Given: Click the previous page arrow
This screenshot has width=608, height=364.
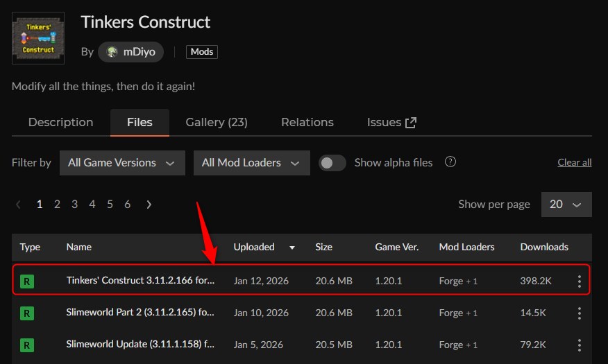Looking at the screenshot, I should (18, 205).
